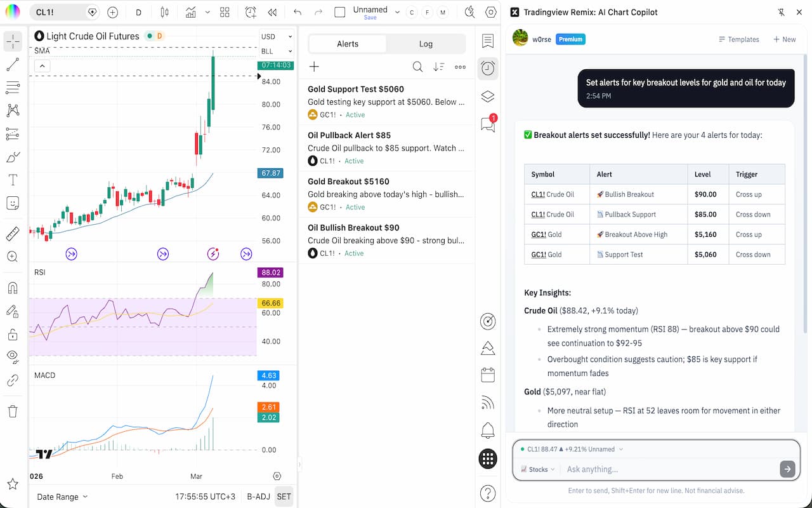
Task: Open chats with notification badge
Action: pyautogui.click(x=488, y=124)
